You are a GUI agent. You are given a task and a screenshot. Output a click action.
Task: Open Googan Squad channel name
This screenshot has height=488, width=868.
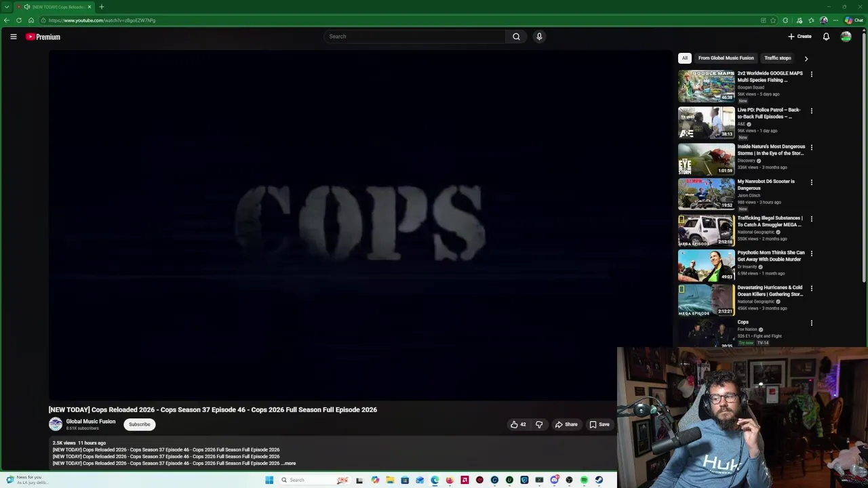pos(751,87)
